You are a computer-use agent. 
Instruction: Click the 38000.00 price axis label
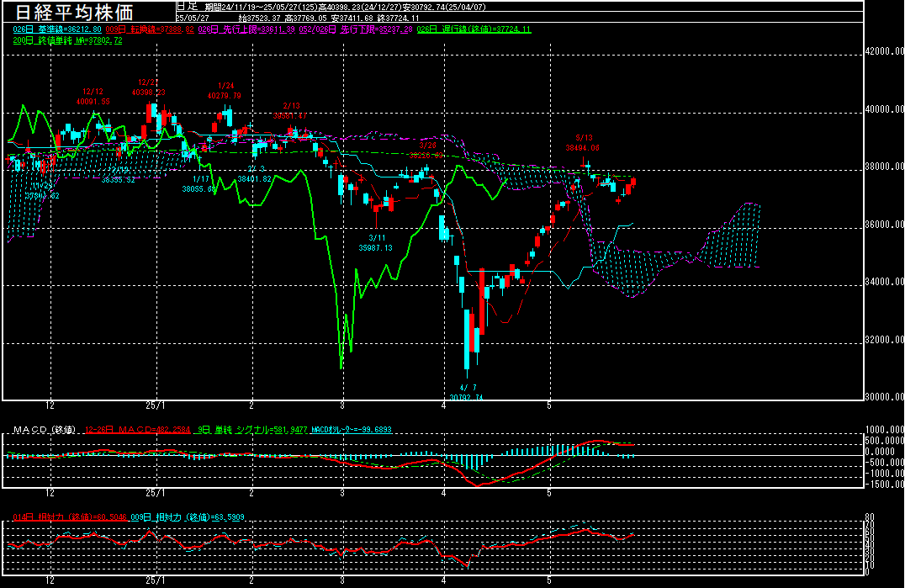[885, 167]
